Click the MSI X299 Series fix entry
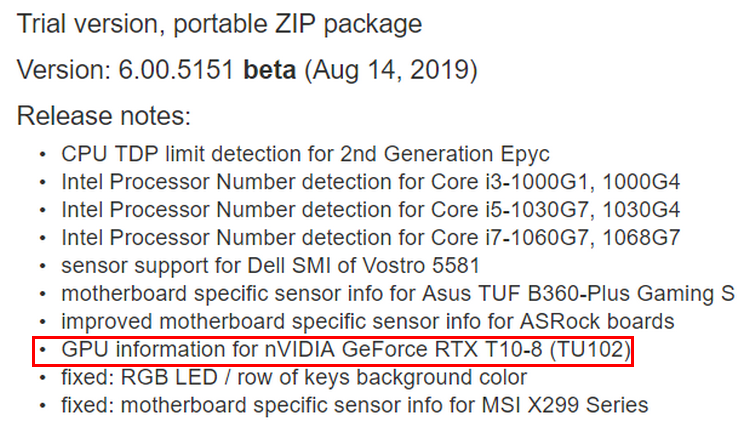The height and width of the screenshot is (433, 750). click(354, 405)
